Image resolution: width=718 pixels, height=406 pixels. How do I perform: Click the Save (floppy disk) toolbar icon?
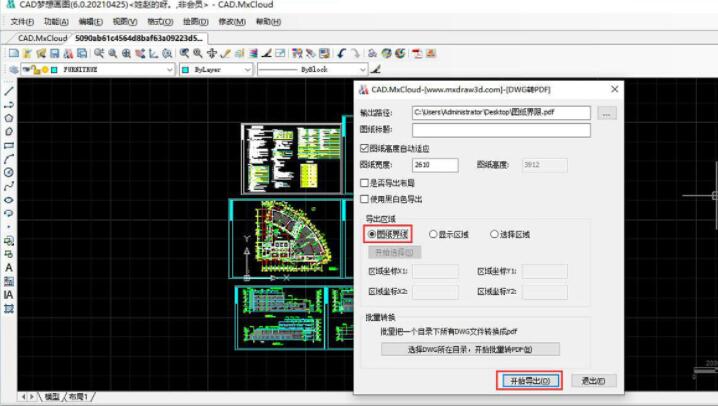[x=55, y=54]
